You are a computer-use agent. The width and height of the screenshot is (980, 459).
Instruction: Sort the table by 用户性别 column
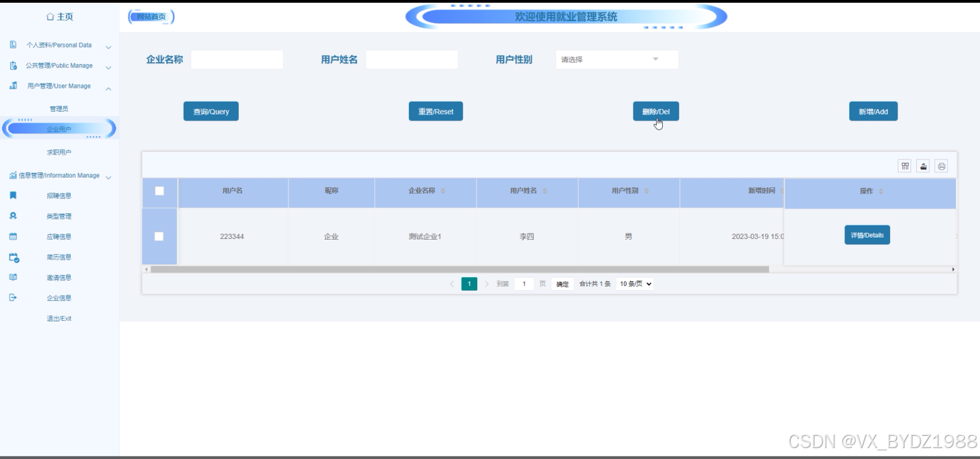pyautogui.click(x=646, y=191)
